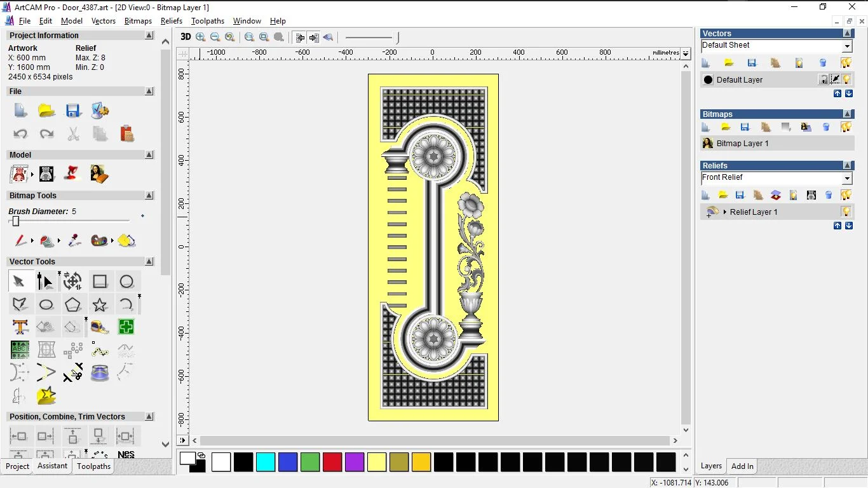Open the Default Sheet dropdown
868x488 pixels.
click(847, 46)
